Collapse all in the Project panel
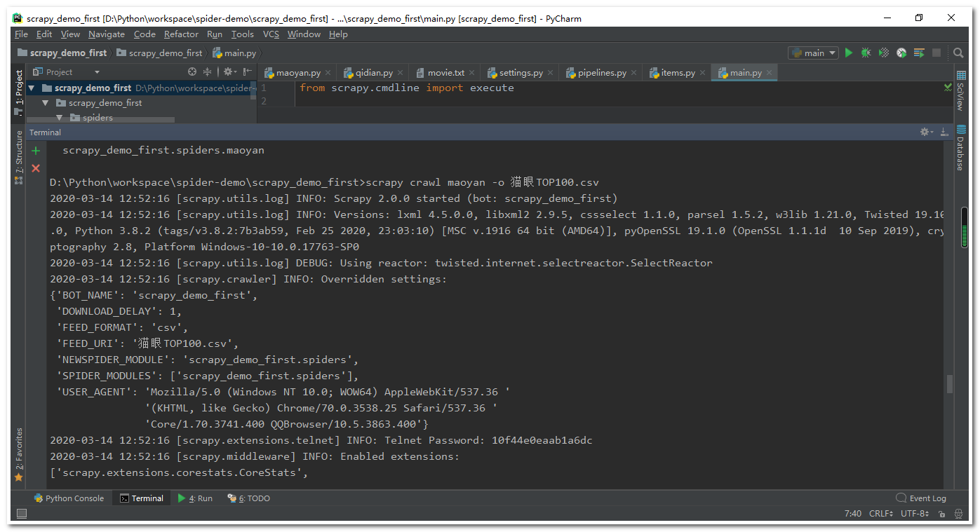 coord(208,71)
